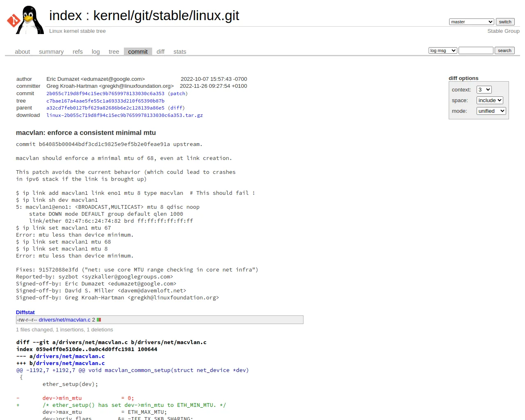Click the switch branch button
This screenshot has width=525, height=420.
pyautogui.click(x=505, y=22)
